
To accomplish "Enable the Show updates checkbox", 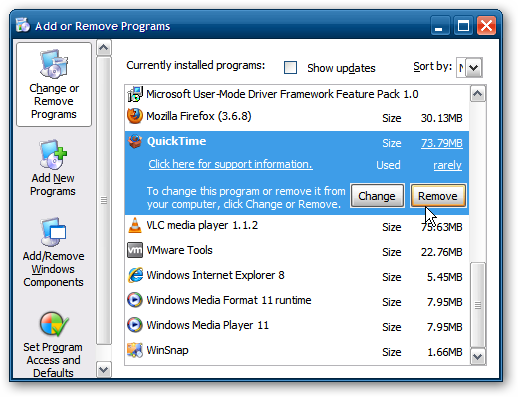I will tap(290, 67).
